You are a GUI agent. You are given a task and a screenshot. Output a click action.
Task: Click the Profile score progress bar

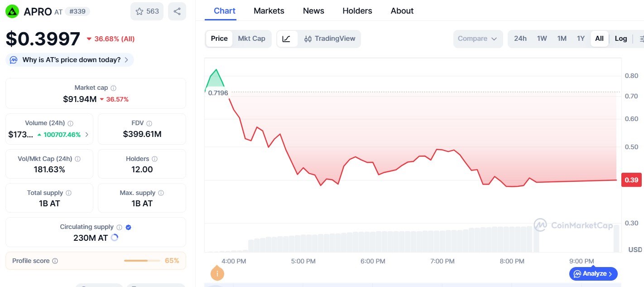pyautogui.click(x=142, y=261)
